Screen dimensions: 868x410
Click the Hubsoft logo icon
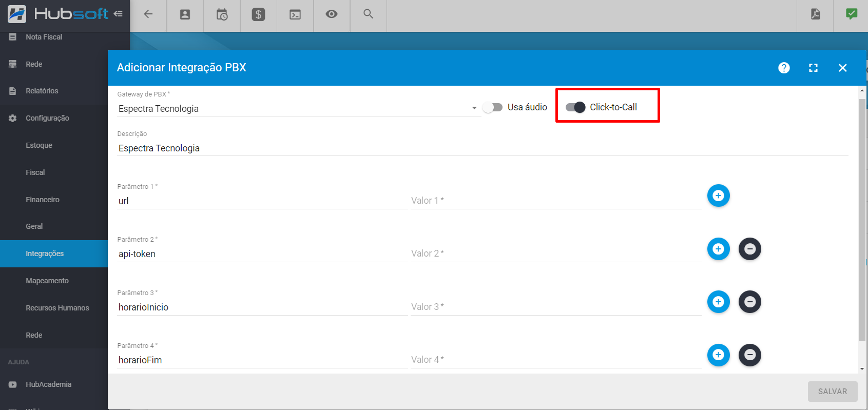[x=17, y=14]
